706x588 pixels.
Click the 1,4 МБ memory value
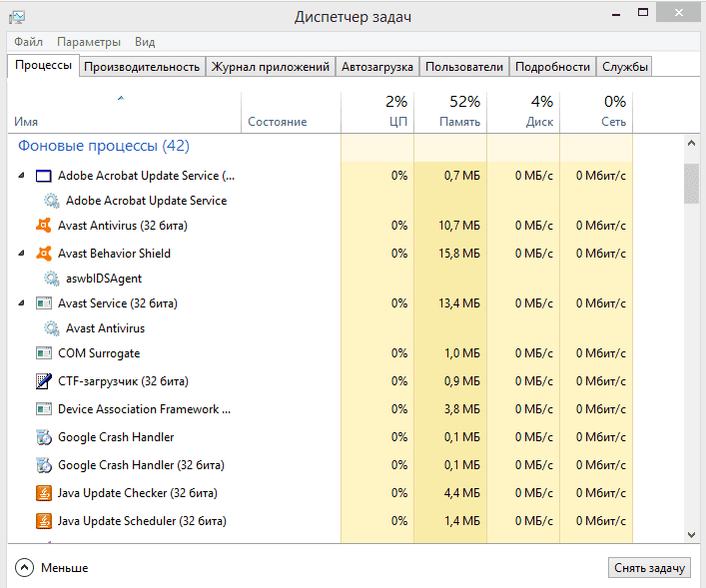click(462, 520)
